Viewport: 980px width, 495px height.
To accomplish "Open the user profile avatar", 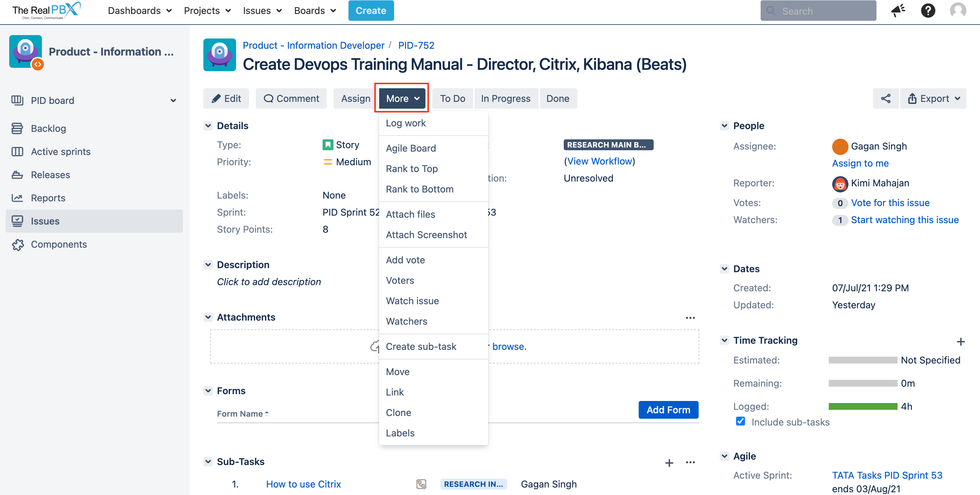I will coord(958,11).
